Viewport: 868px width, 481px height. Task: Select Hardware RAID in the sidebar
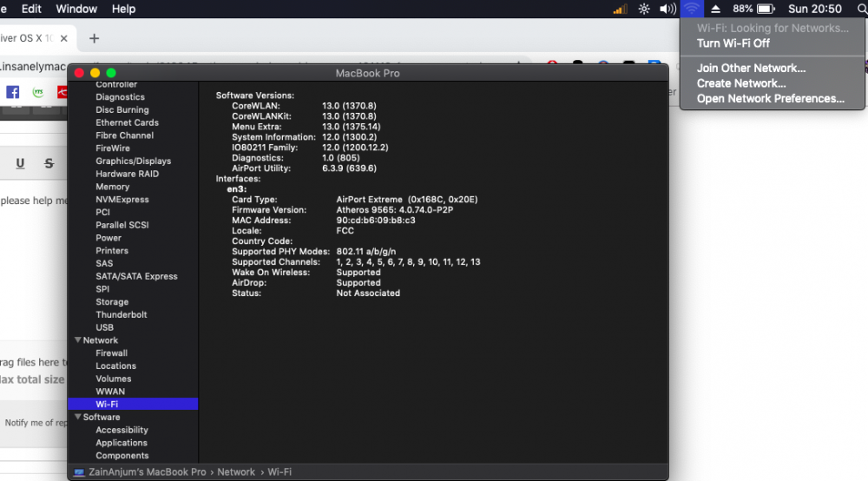point(128,174)
